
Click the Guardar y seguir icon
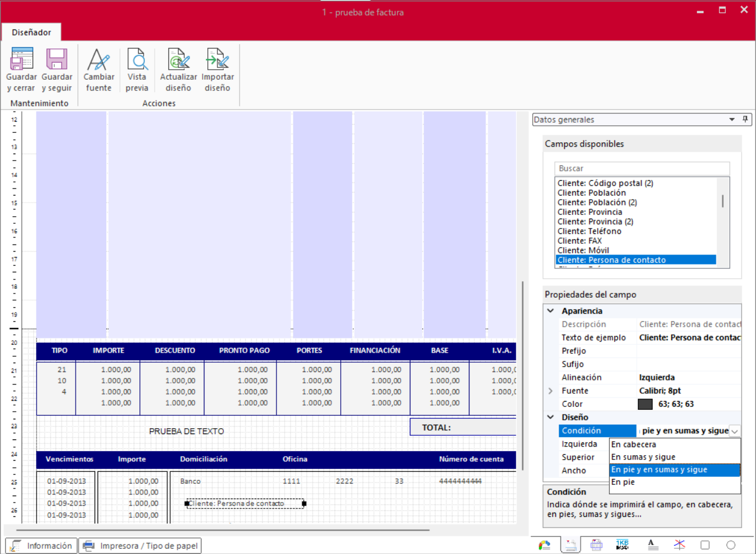click(57, 59)
